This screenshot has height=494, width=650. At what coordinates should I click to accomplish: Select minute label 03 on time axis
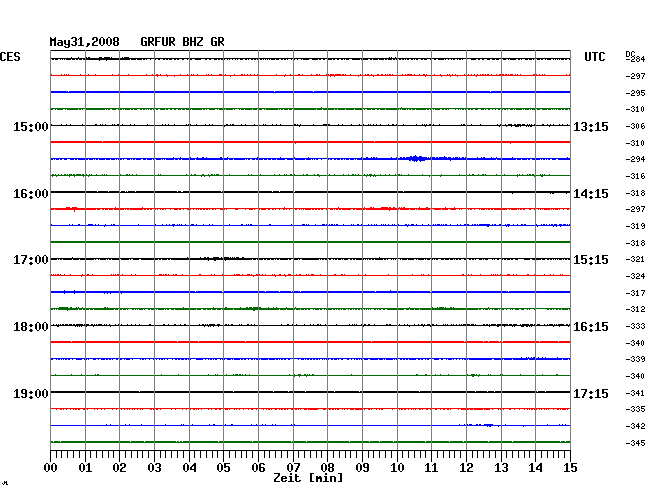point(154,468)
